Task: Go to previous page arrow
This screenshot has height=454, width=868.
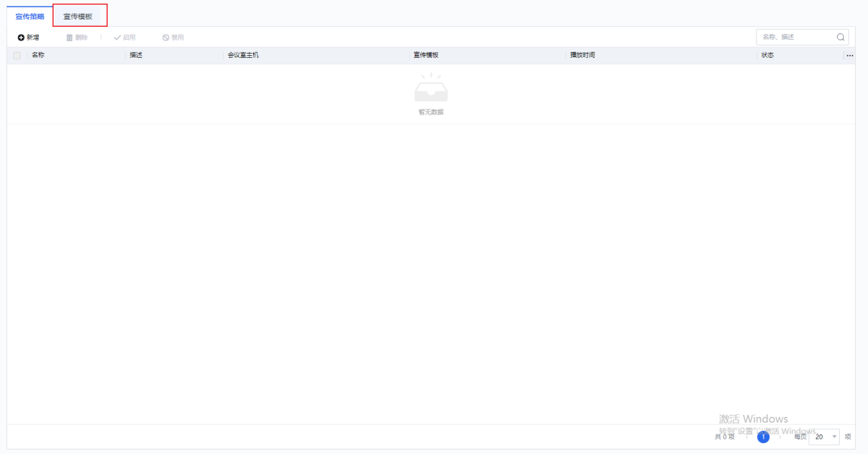Action: coord(746,437)
